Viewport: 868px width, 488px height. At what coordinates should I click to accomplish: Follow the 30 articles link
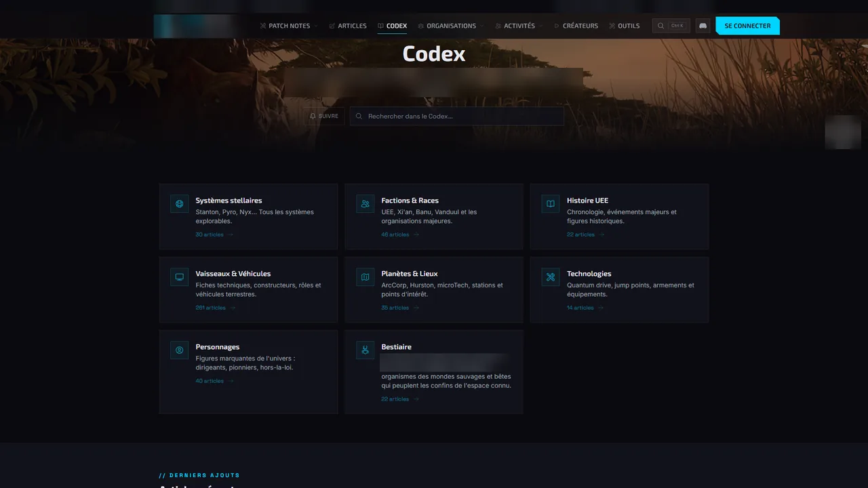[x=214, y=235]
